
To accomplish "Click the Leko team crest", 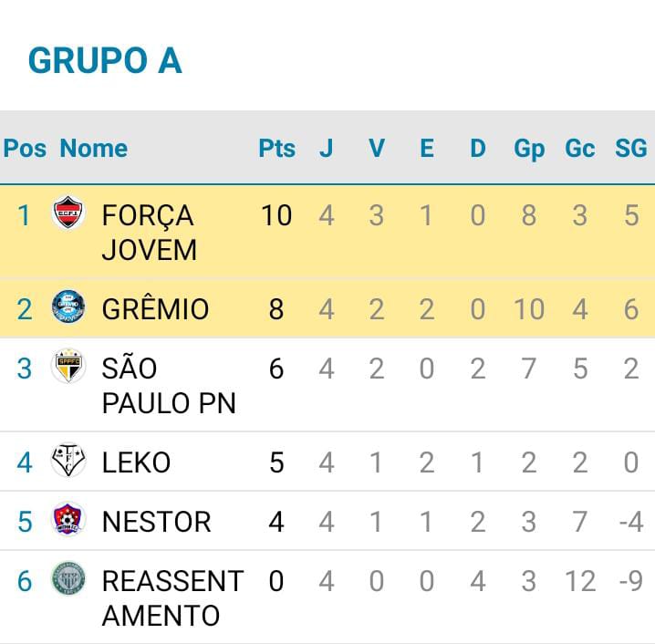I will [68, 461].
